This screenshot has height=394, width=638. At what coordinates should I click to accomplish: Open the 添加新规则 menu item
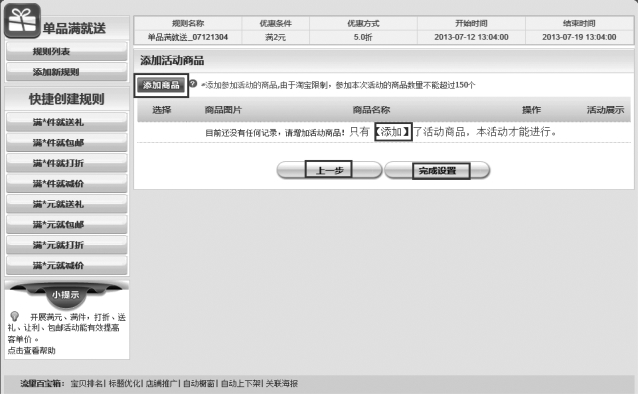67,72
